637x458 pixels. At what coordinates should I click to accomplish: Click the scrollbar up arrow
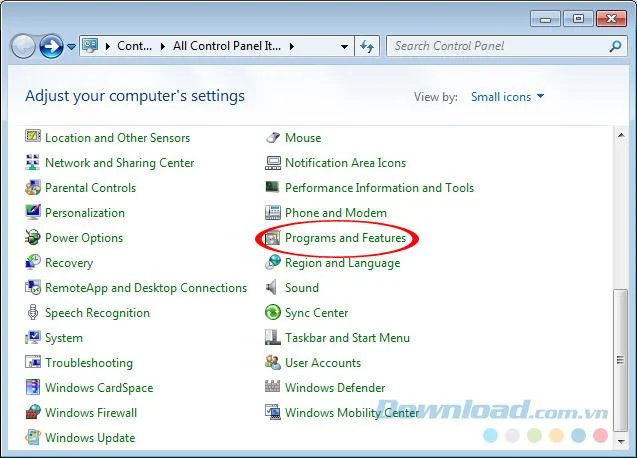click(621, 135)
